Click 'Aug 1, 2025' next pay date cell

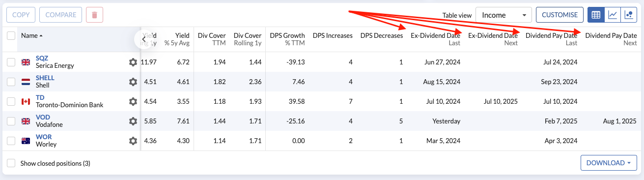click(x=620, y=121)
